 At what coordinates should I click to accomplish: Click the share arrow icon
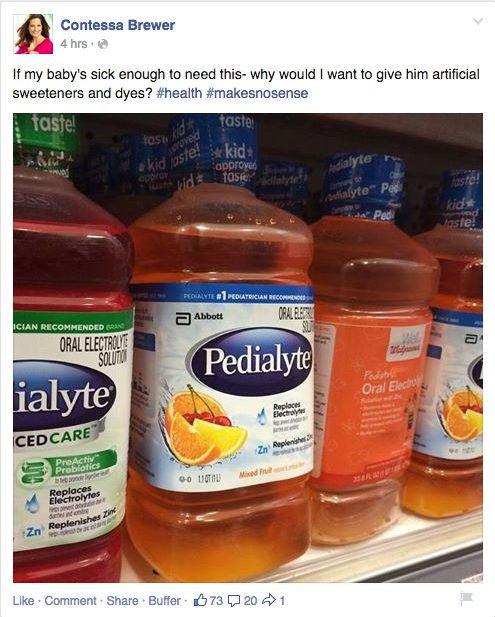pos(269,600)
